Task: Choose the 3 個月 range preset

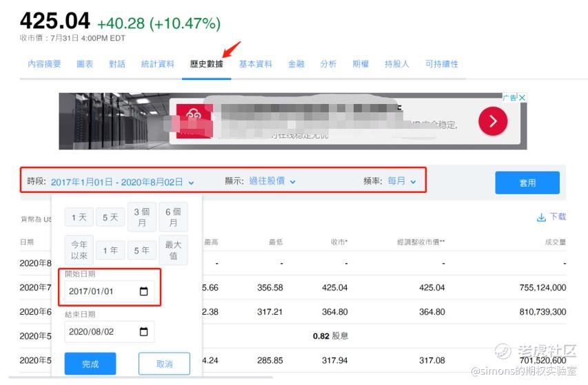Action: 142,217
